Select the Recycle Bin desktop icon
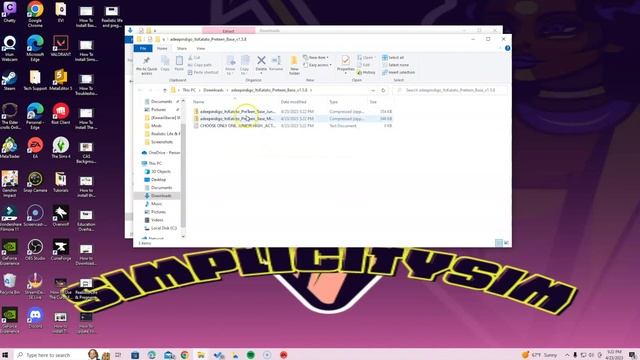 tap(9, 284)
